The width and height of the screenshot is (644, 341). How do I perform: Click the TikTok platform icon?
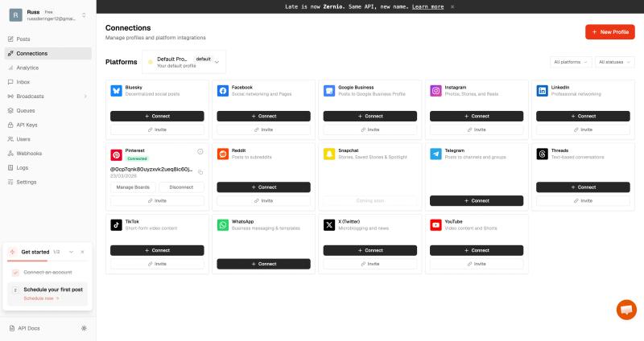116,225
